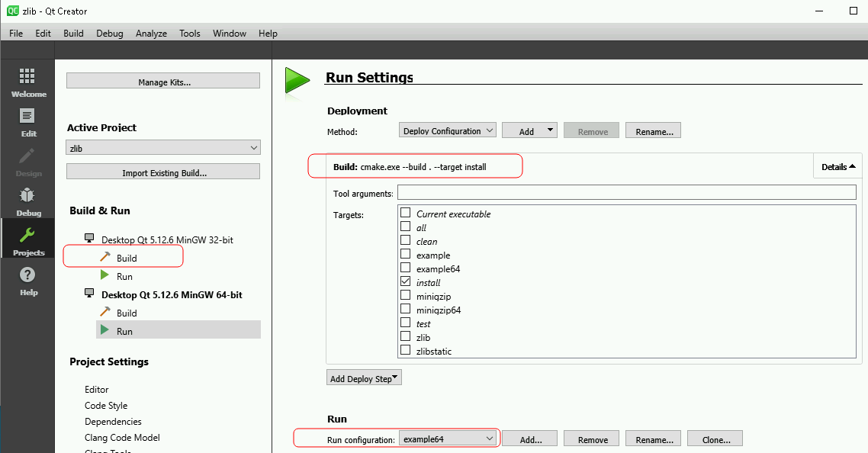
Task: Check the 'zlibstatic' target checkbox
Action: point(405,350)
